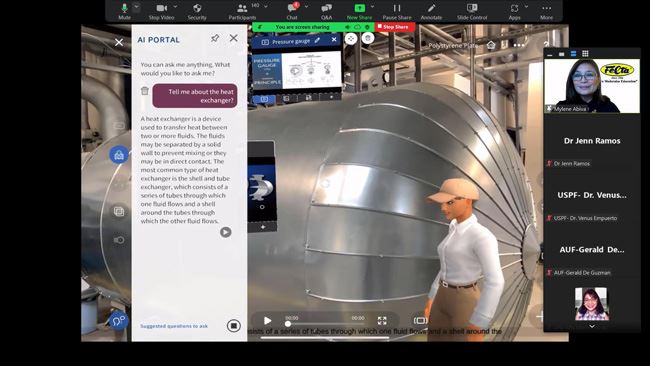Expand the arrow next to Stop Video
The image size is (650, 366).
(x=176, y=7)
